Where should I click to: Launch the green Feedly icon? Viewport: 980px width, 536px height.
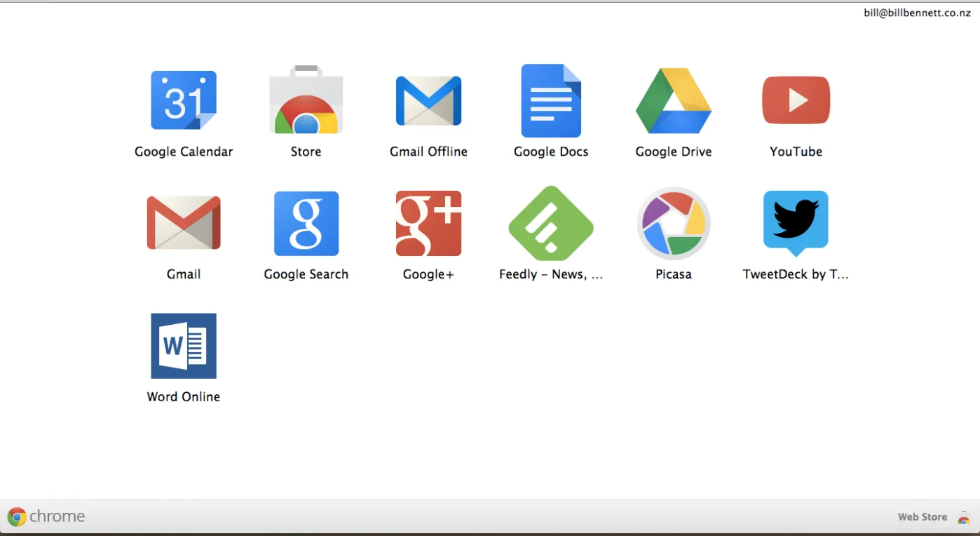[x=551, y=223]
